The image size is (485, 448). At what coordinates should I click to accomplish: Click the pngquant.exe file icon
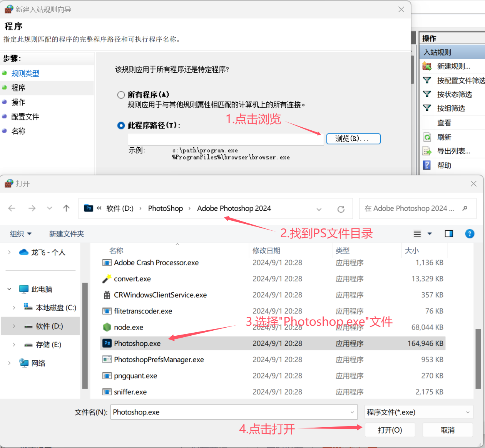[x=107, y=375]
